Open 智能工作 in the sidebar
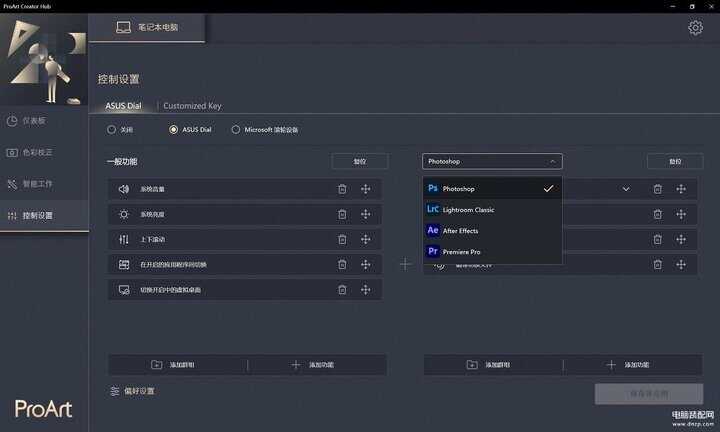The width and height of the screenshot is (720, 432). pyautogui.click(x=44, y=184)
